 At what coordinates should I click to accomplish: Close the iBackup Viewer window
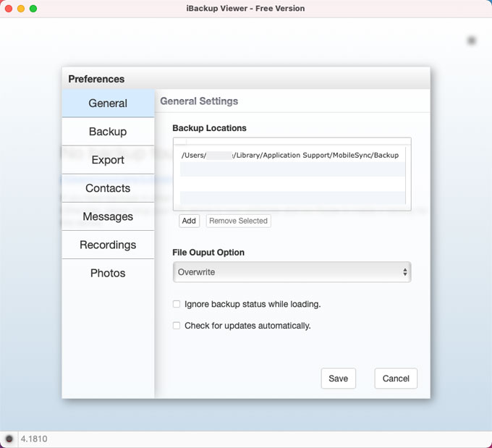pyautogui.click(x=9, y=9)
